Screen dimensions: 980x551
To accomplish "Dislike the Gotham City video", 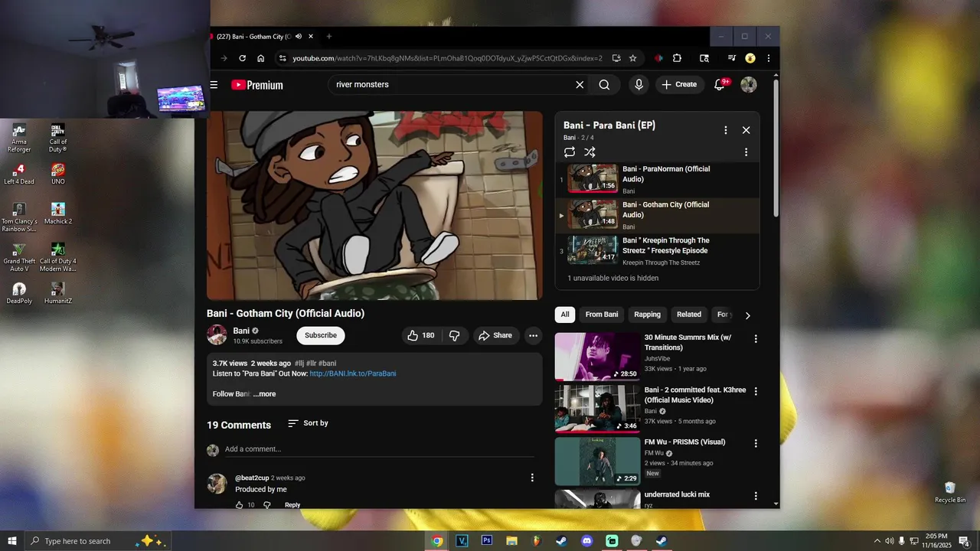I will point(455,335).
